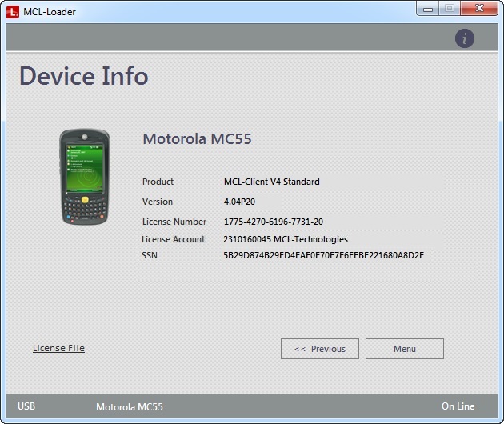The image size is (504, 424).
Task: Click the MCL-Loader app icon in title bar
Action: pos(13,12)
